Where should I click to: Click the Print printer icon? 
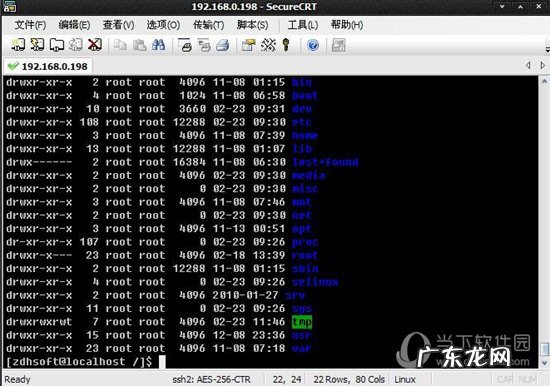coord(223,45)
